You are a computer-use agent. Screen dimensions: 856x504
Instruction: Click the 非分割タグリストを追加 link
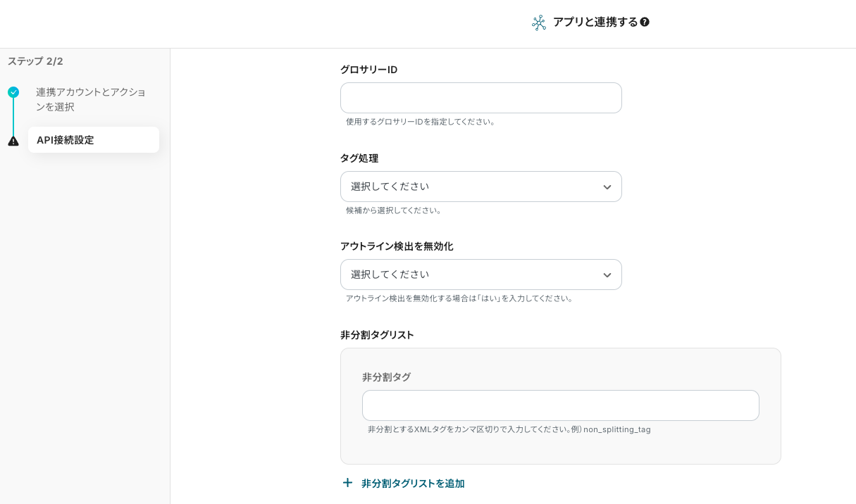pos(413,484)
